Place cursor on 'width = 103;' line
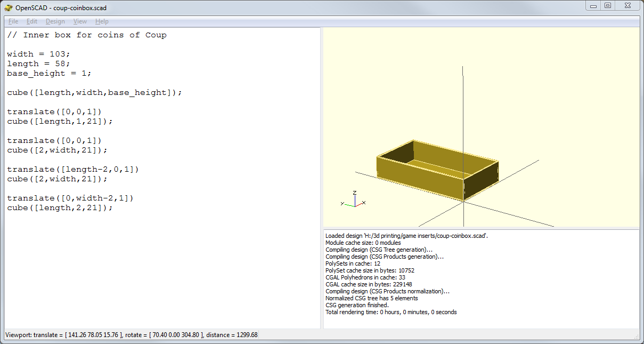The image size is (644, 344). 38,54
